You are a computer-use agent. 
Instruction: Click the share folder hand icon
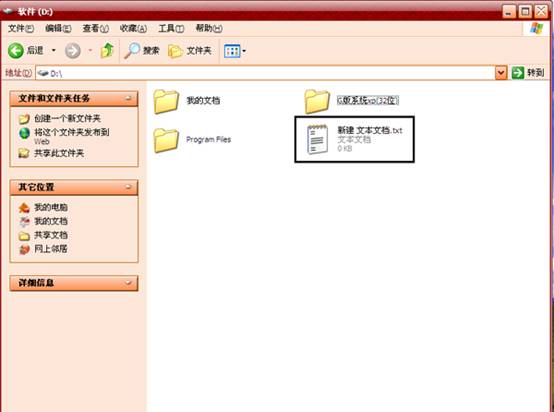tap(24, 153)
